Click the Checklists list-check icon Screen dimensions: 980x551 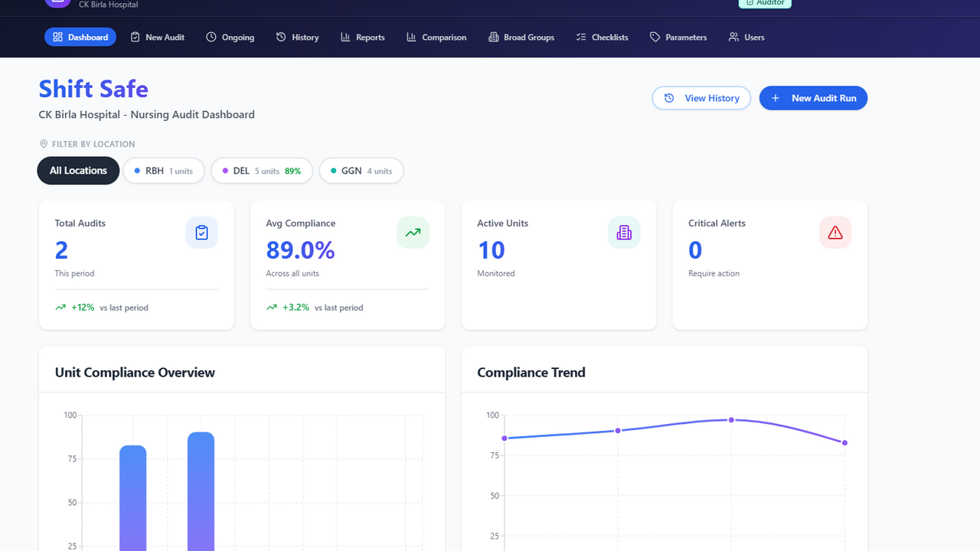pyautogui.click(x=581, y=37)
